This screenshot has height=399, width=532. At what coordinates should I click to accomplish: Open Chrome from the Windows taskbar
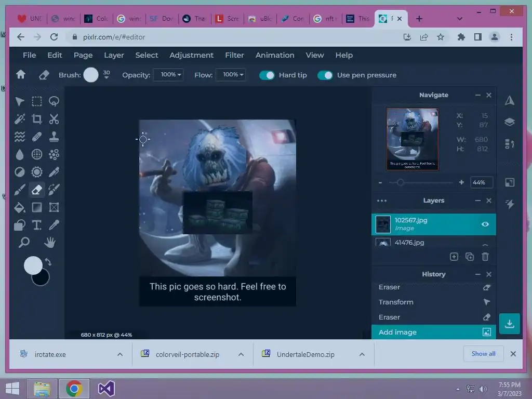74,389
